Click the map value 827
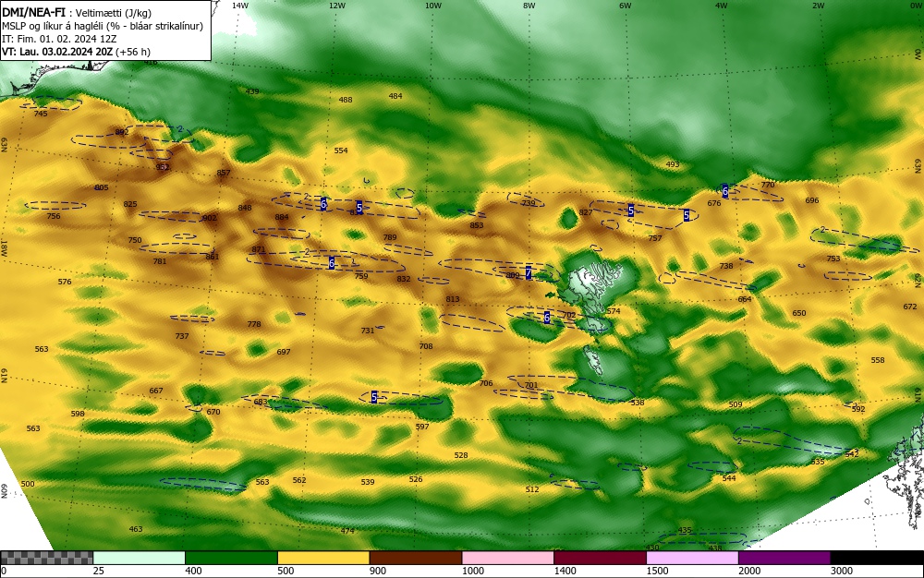Viewport: 924px width, 578px height. click(x=586, y=211)
